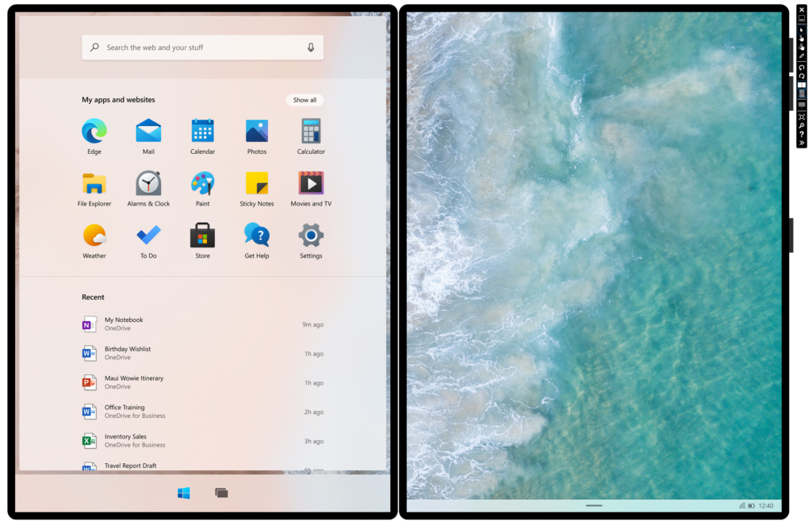The height and width of the screenshot is (529, 812).
Task: Open Sticky Notes
Action: (x=257, y=189)
